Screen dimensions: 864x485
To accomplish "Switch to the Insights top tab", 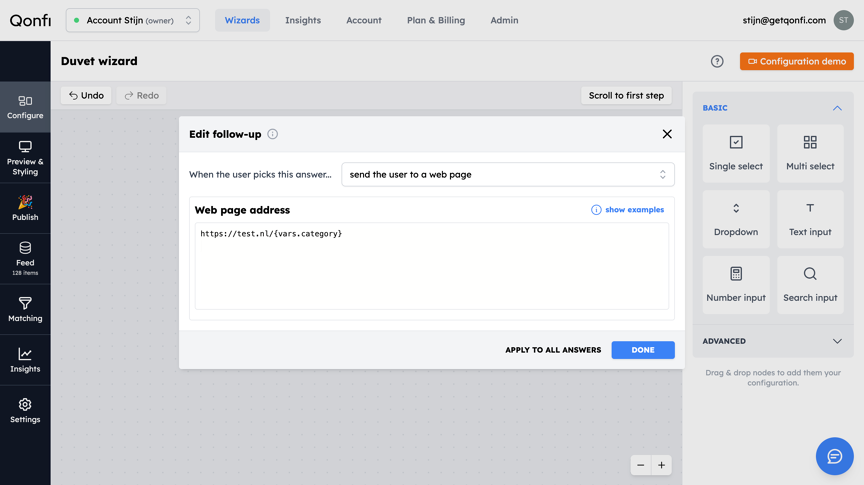I will 303,20.
